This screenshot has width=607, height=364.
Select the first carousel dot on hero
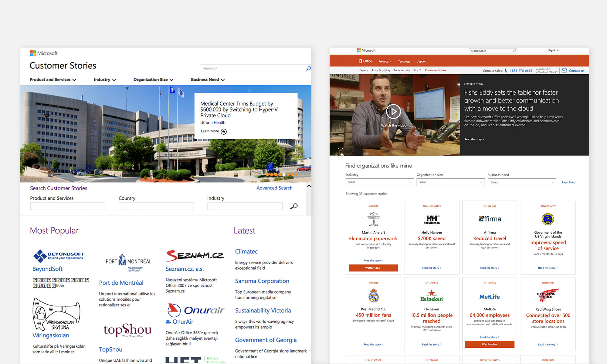268,174
